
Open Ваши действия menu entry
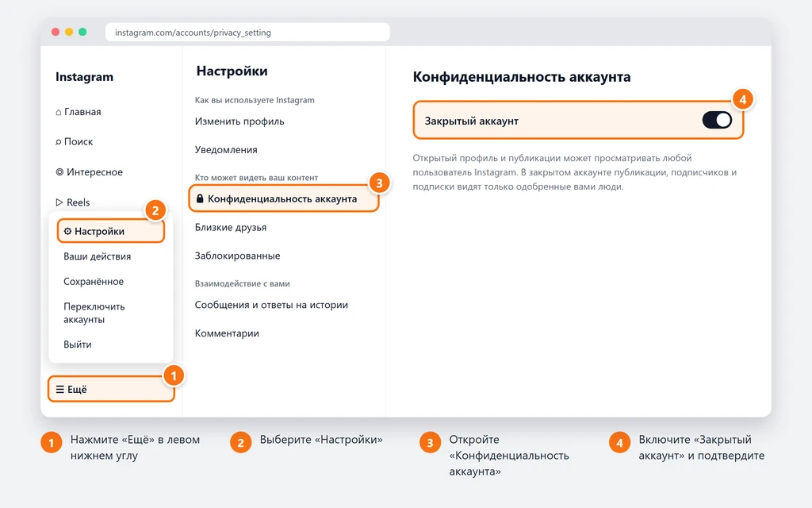[98, 256]
